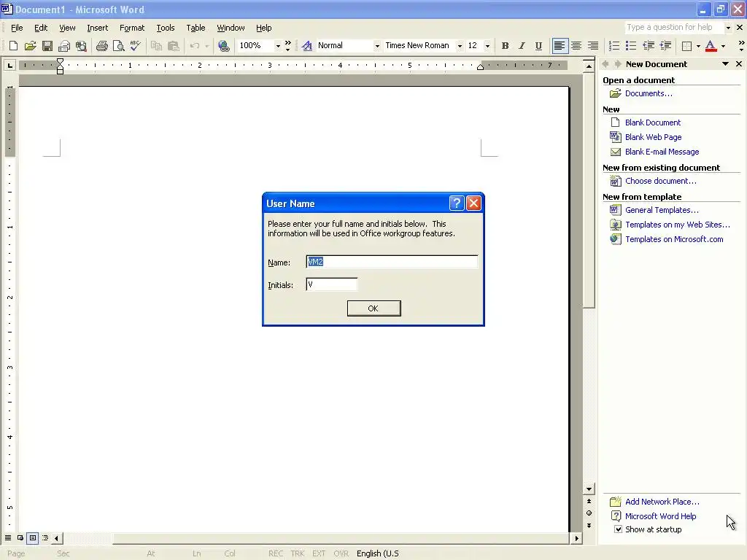This screenshot has width=747, height=560.
Task: Switch to Normal View icon
Action: 8,538
